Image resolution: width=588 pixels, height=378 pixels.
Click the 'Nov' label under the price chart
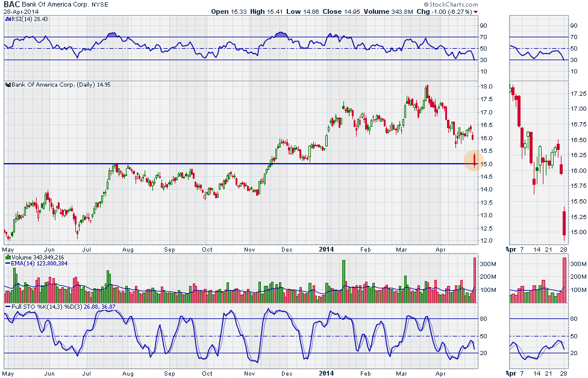point(249,250)
